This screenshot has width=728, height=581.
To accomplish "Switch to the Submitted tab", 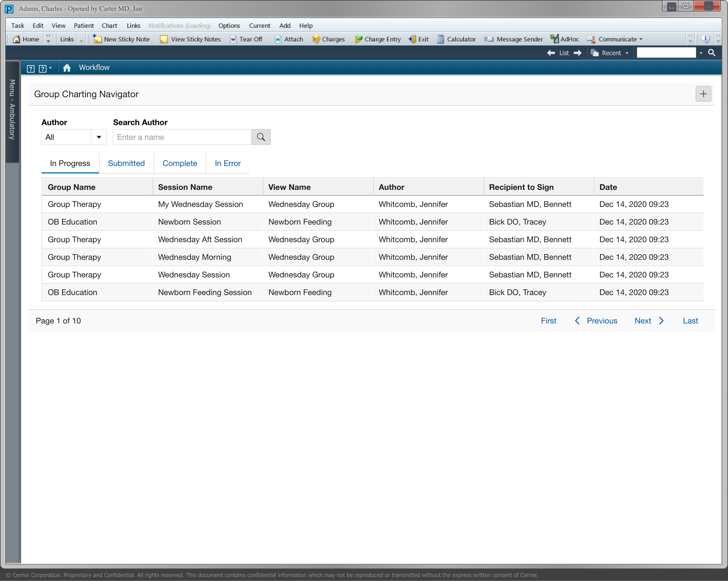I will click(x=126, y=163).
